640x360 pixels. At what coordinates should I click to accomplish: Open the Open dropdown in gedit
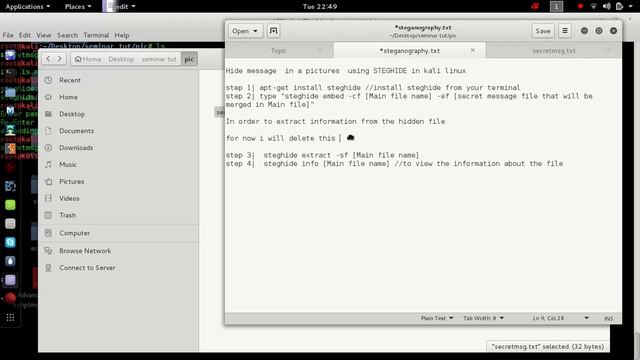click(245, 31)
